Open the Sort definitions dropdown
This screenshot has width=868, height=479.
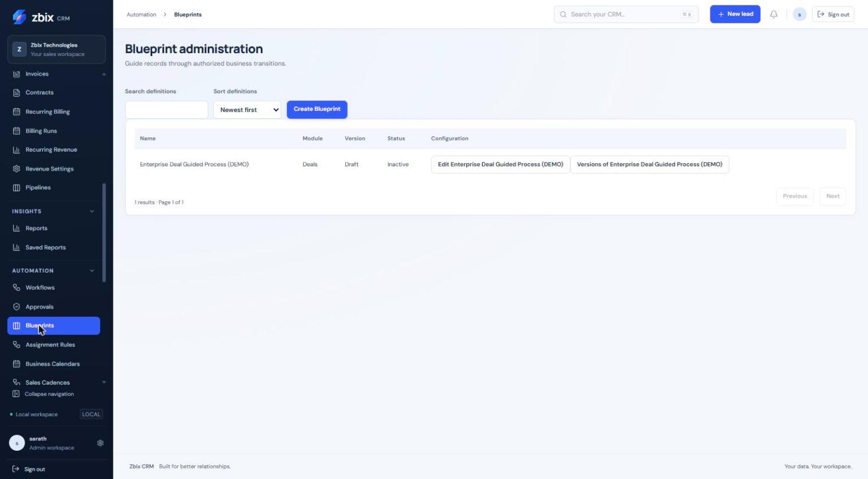click(247, 110)
